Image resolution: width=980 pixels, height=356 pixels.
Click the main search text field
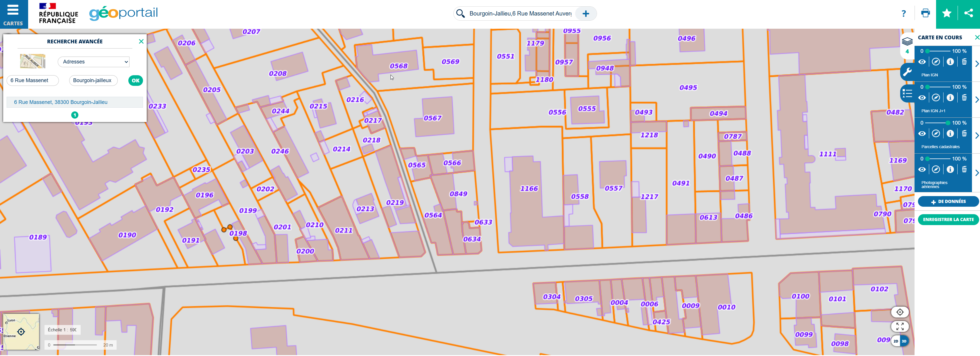[x=520, y=14]
